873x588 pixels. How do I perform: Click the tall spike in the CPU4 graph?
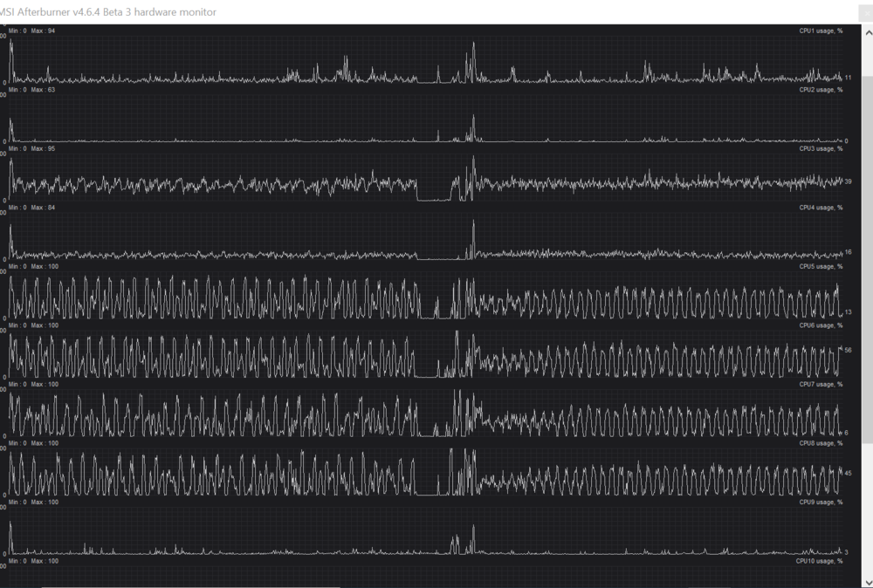tap(474, 239)
